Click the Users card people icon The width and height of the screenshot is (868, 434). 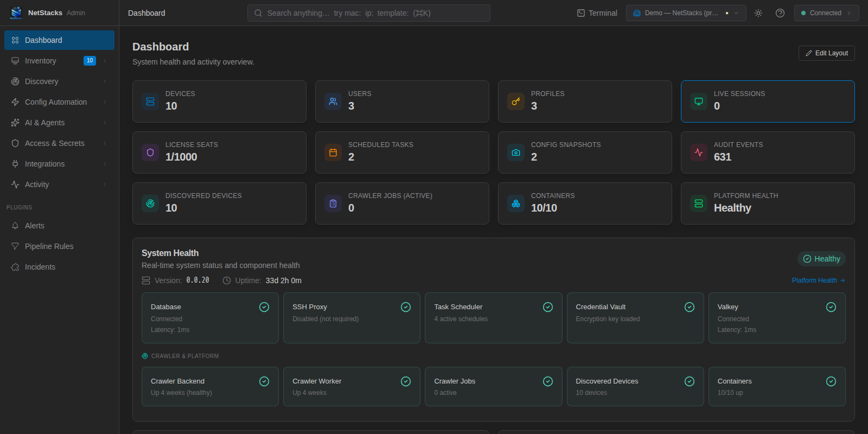333,101
